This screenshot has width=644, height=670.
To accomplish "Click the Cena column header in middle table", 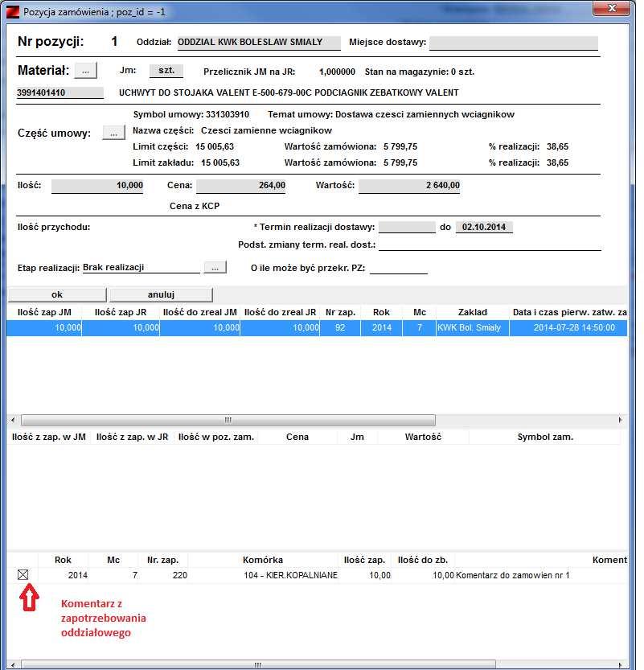I will point(297,437).
